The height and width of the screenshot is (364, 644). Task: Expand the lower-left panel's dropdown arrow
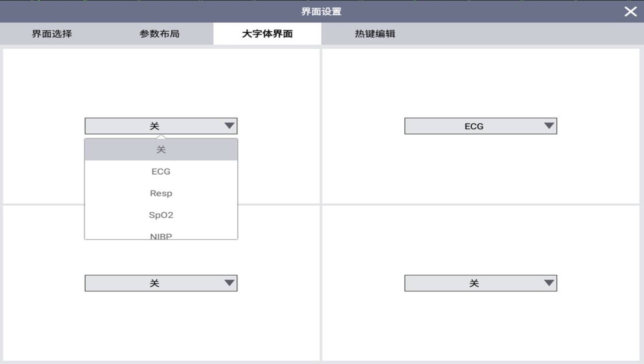229,283
